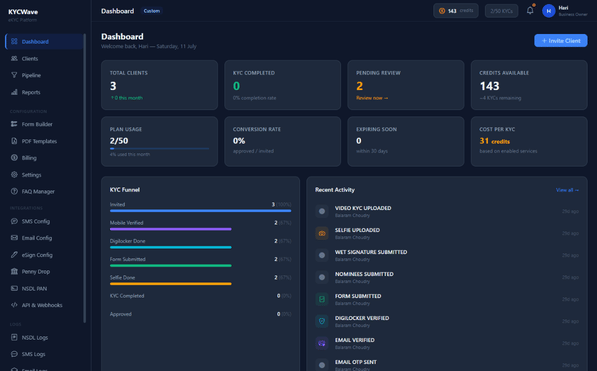Screen dimensions: 597x371
Task: Open the SMS Logs icon
Action: click(14, 354)
